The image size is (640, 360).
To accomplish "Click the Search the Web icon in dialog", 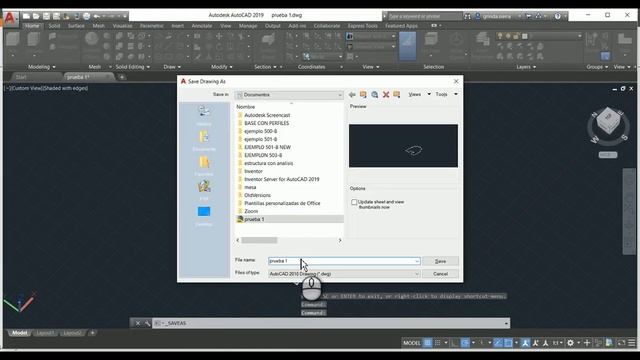I will (374, 95).
